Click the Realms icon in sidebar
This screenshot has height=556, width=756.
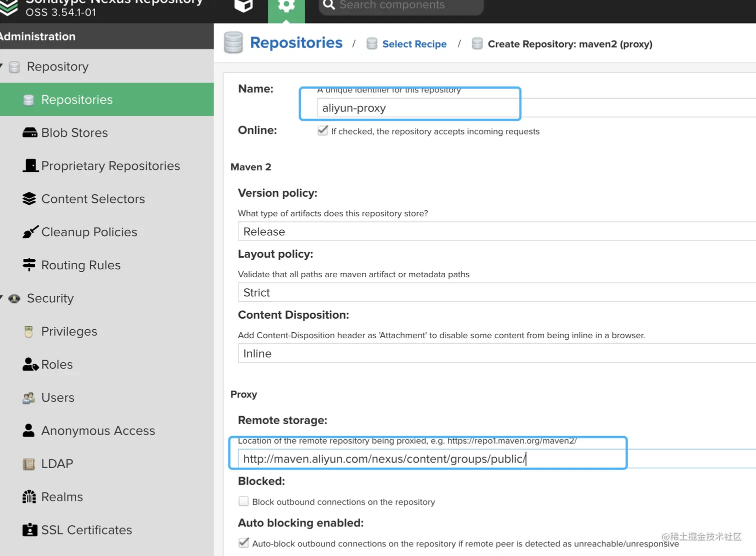pos(29,497)
